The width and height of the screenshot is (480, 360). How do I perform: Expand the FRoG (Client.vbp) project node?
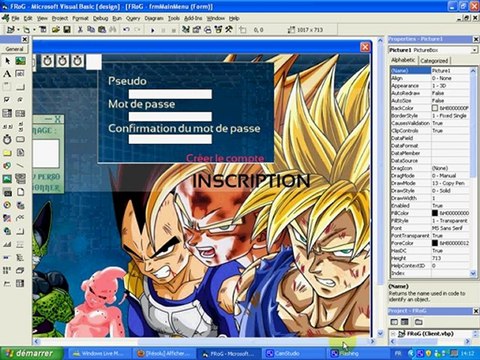[393, 333]
